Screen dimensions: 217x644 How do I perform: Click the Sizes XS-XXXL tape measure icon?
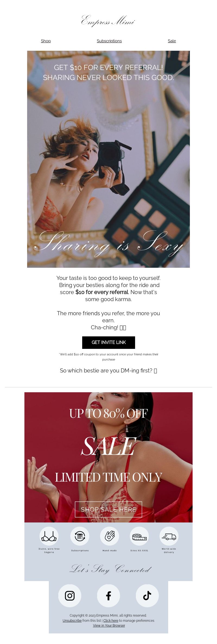pyautogui.click(x=139, y=536)
